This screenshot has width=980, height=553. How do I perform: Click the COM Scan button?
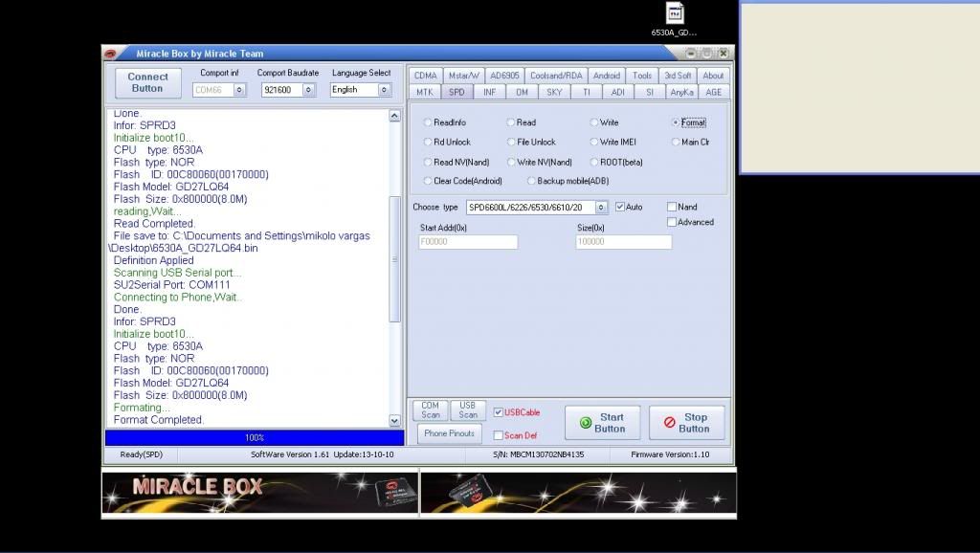pos(431,409)
